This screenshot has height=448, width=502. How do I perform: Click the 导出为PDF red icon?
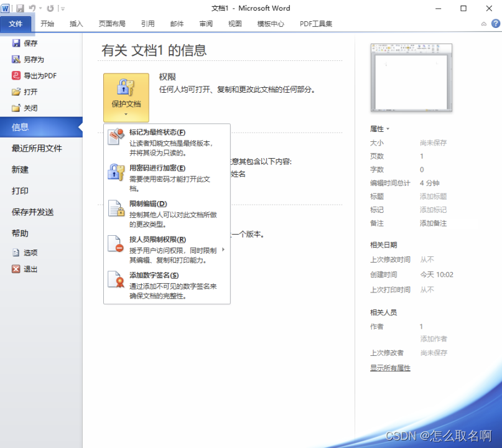click(16, 75)
